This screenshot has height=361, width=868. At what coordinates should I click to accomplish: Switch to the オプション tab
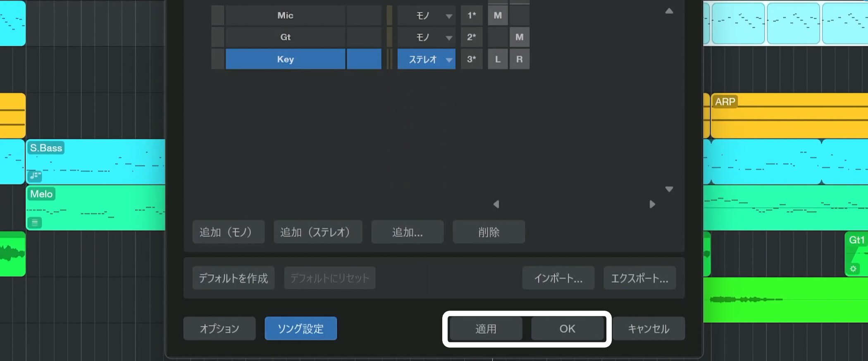219,329
